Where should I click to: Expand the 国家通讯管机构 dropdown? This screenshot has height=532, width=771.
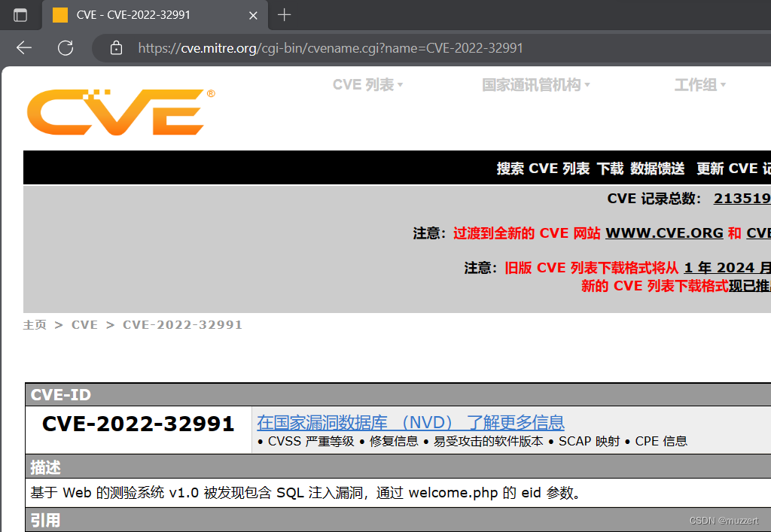535,84
